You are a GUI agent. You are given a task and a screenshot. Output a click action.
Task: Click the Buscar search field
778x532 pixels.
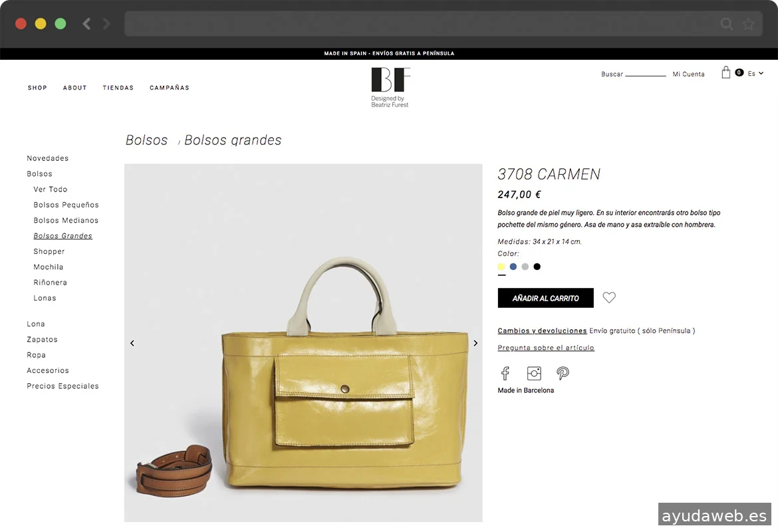point(645,73)
